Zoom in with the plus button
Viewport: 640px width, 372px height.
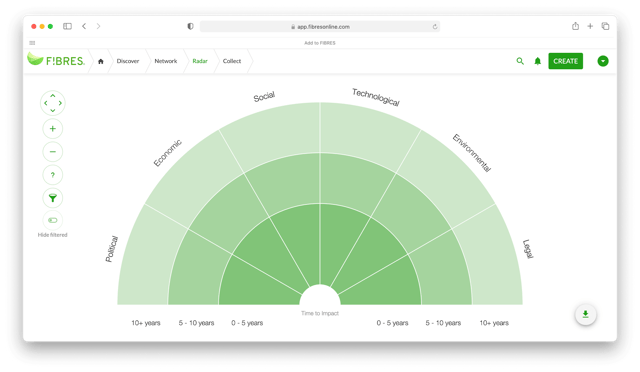53,129
